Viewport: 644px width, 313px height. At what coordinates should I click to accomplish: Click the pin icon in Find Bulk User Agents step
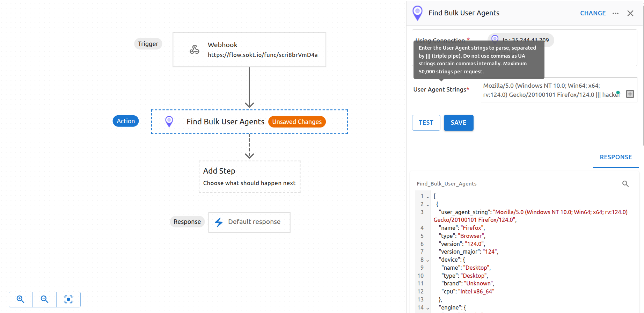169,122
